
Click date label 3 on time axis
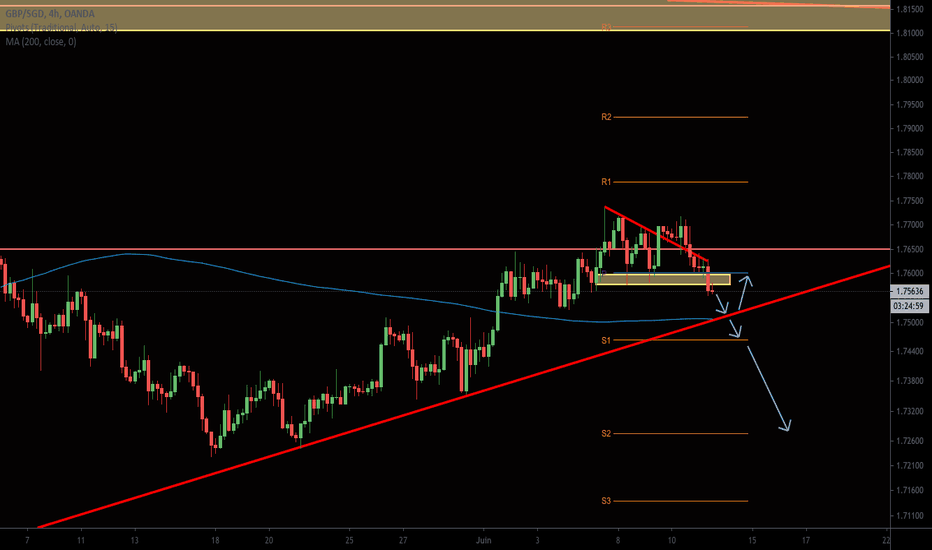click(x=537, y=540)
